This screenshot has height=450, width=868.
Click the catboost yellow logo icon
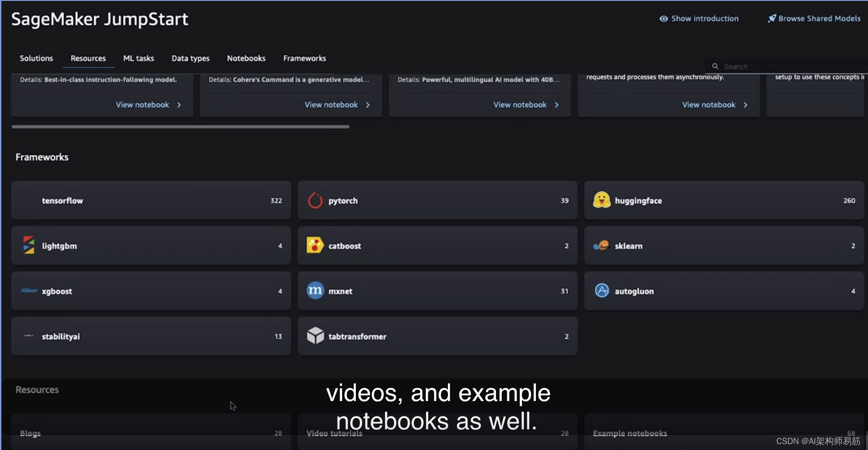click(315, 245)
